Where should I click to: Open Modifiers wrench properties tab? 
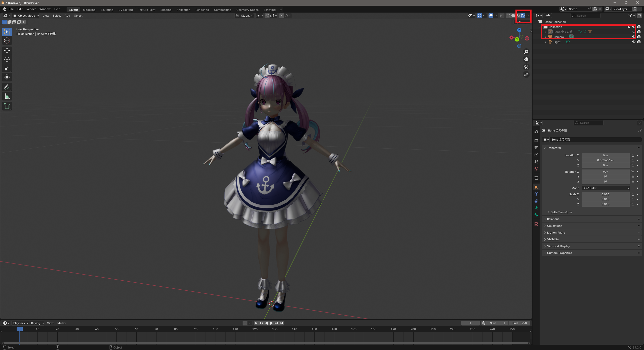pyautogui.click(x=536, y=132)
